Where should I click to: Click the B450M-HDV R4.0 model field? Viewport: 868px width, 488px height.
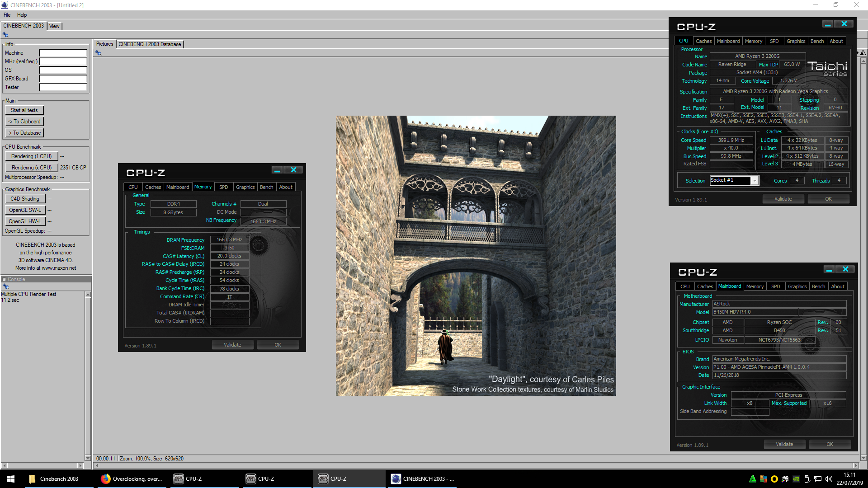(755, 312)
